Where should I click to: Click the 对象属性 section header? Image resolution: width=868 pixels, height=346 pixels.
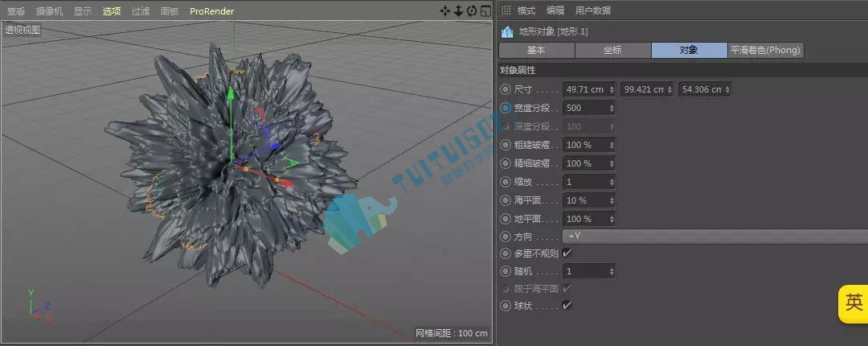pos(518,71)
